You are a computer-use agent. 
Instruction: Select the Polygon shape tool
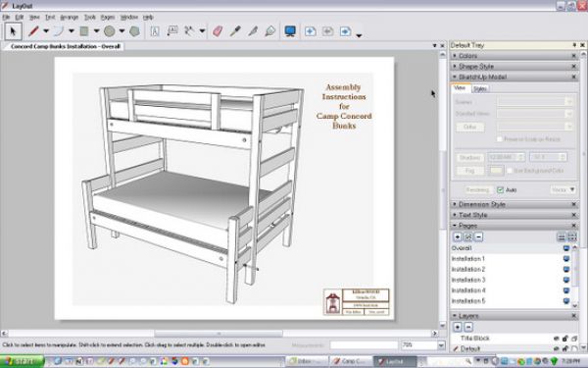pos(134,31)
